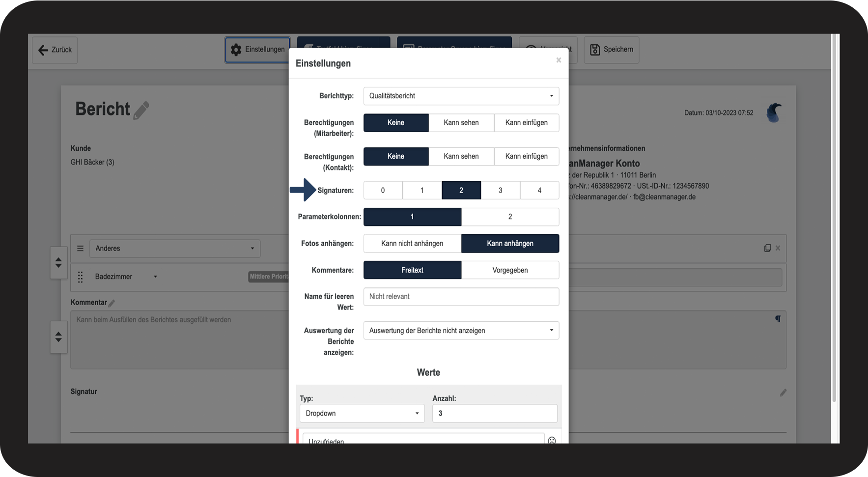
Task: Open the Berichttyp dropdown
Action: click(461, 96)
